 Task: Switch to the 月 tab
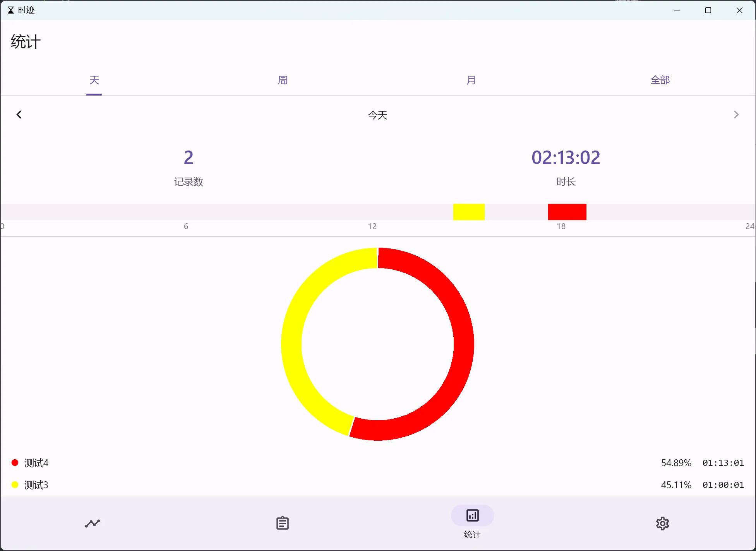471,80
